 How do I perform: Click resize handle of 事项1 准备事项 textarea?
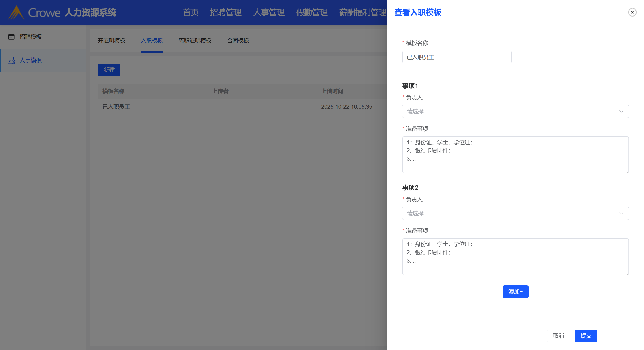[627, 172]
